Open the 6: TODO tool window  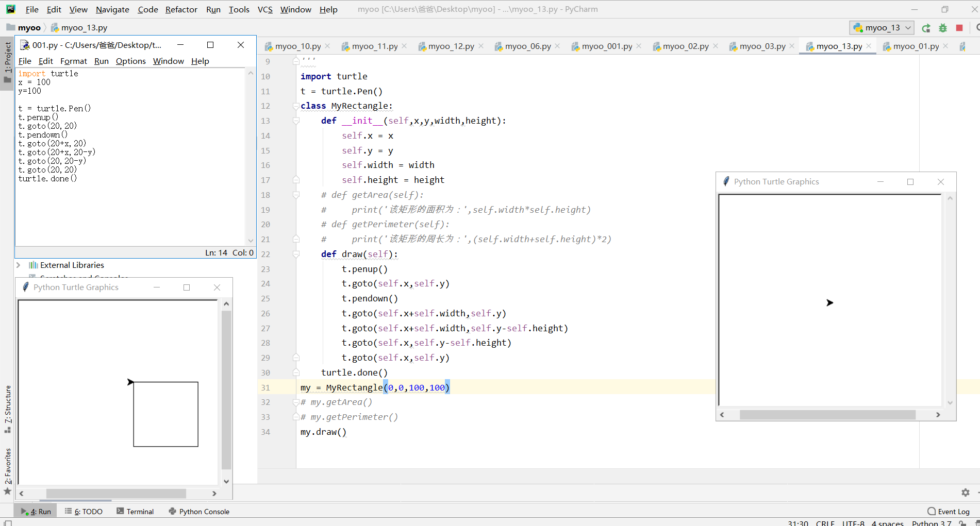(x=84, y=512)
